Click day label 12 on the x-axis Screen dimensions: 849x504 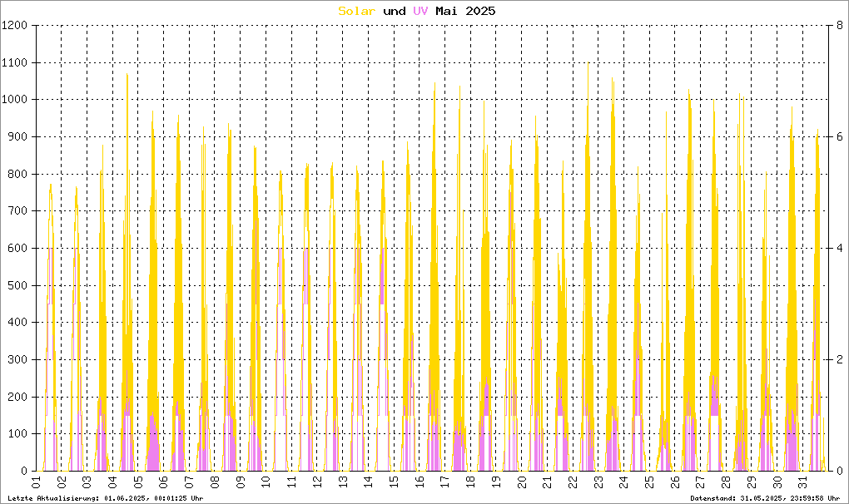click(317, 482)
